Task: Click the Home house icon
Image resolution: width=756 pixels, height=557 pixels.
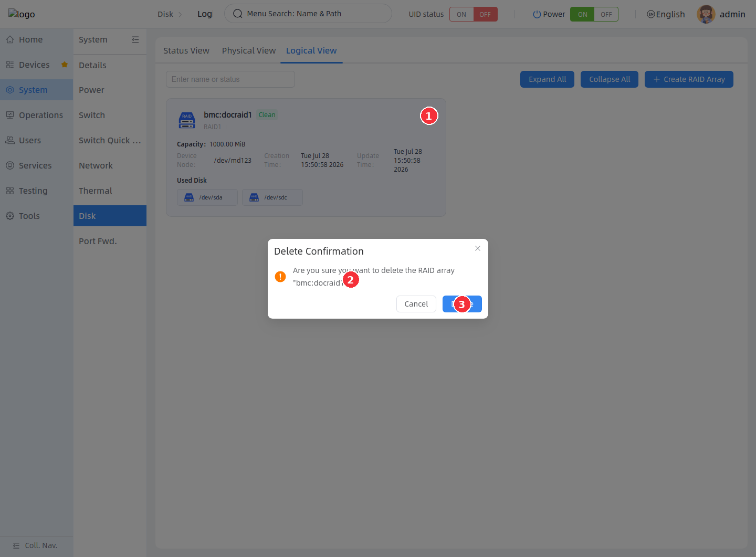Action: (10, 39)
